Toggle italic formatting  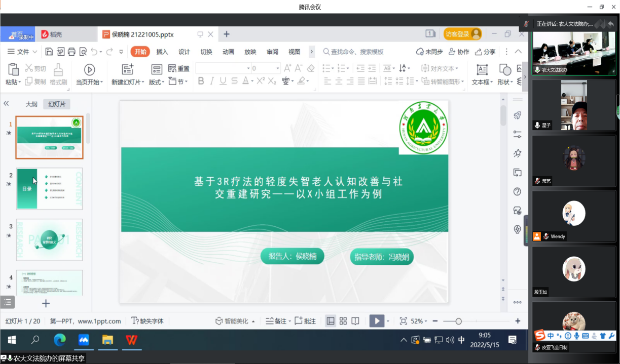(211, 81)
